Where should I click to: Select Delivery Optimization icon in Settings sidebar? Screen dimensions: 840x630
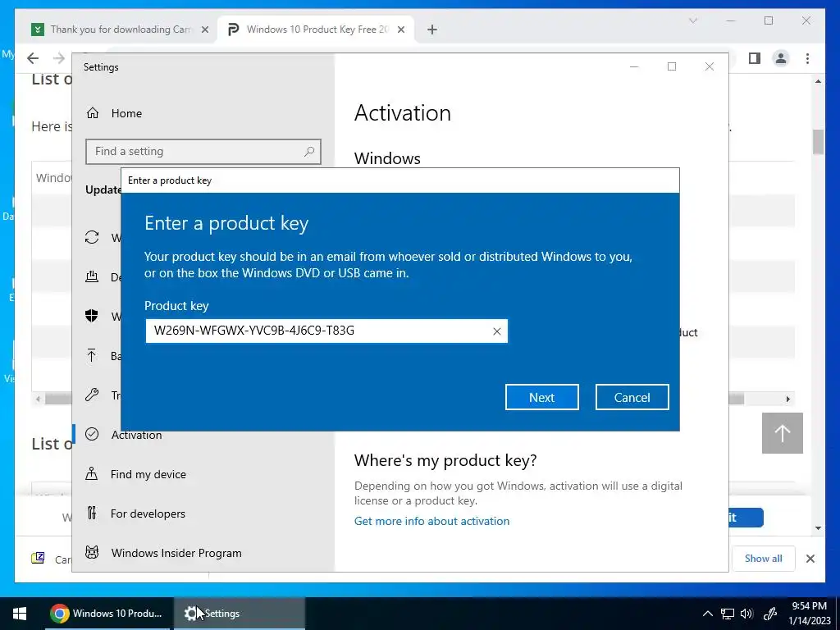tap(92, 276)
